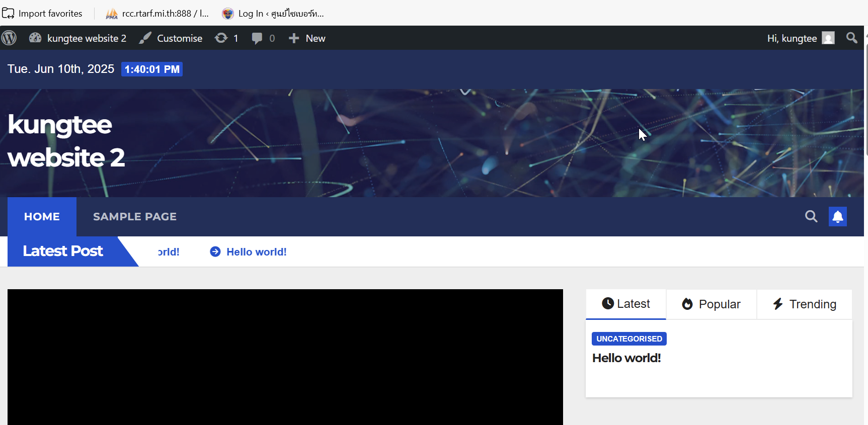Open the comments bubble icon
The width and height of the screenshot is (868, 425).
coord(257,38)
